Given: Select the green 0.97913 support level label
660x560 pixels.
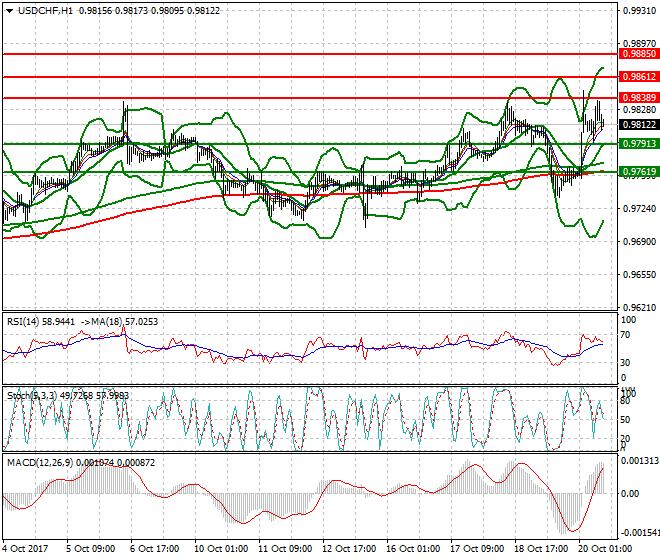Looking at the screenshot, I should (639, 144).
